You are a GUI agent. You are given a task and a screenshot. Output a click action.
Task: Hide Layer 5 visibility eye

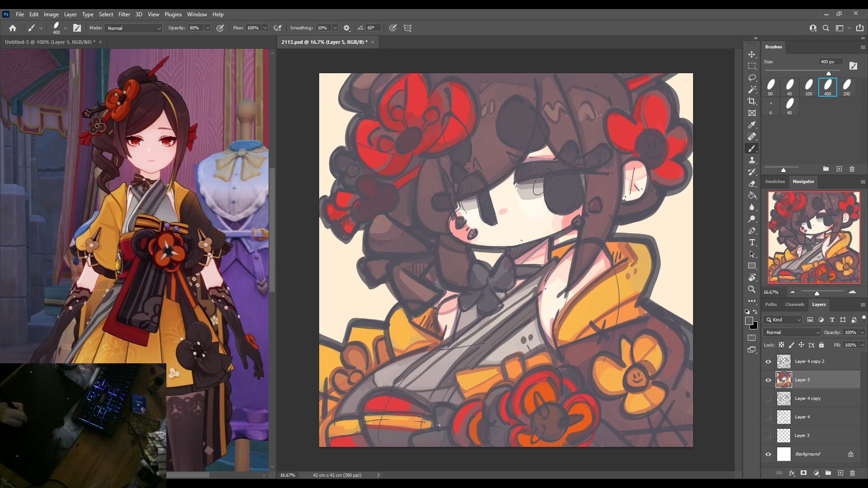[768, 380]
